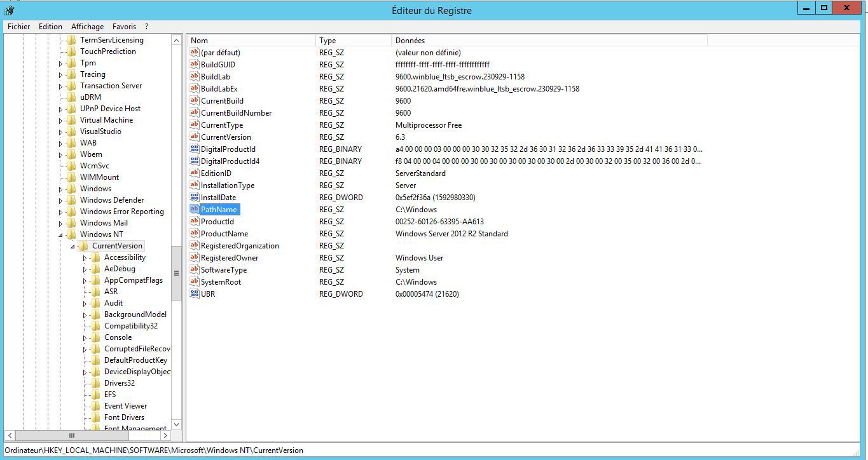Click the BuildGUID string value icon

point(195,64)
